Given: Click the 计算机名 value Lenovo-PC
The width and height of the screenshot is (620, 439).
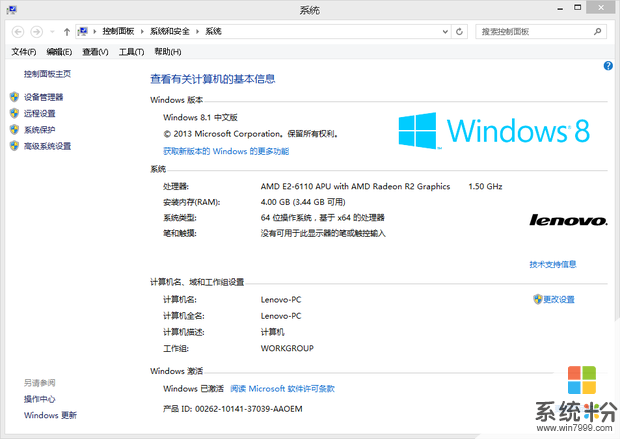Looking at the screenshot, I should pyautogui.click(x=281, y=300).
